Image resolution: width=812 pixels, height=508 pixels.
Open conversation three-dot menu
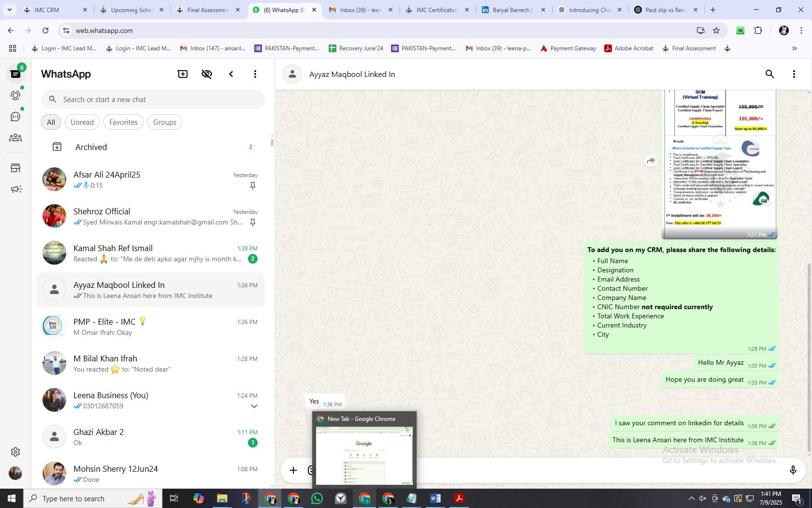(x=794, y=74)
